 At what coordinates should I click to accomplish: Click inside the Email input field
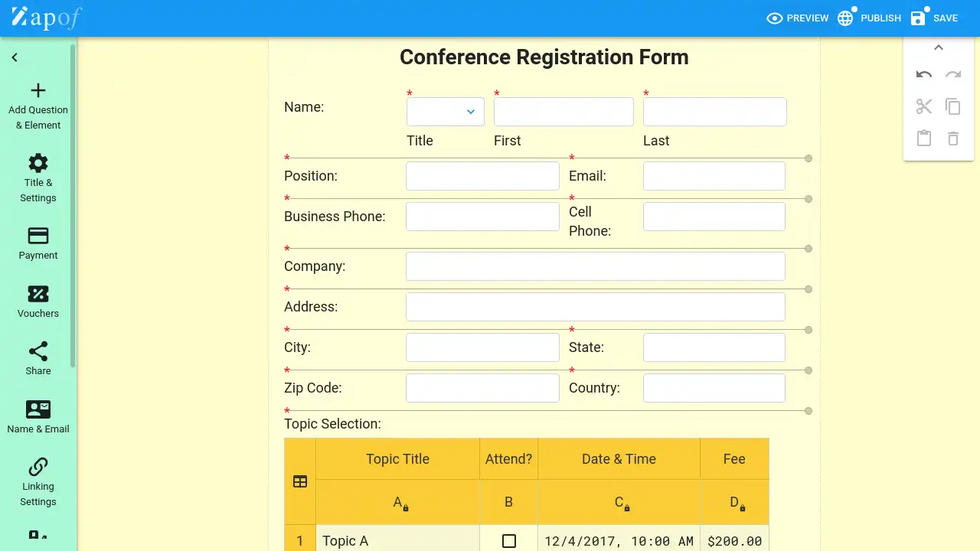[714, 175]
